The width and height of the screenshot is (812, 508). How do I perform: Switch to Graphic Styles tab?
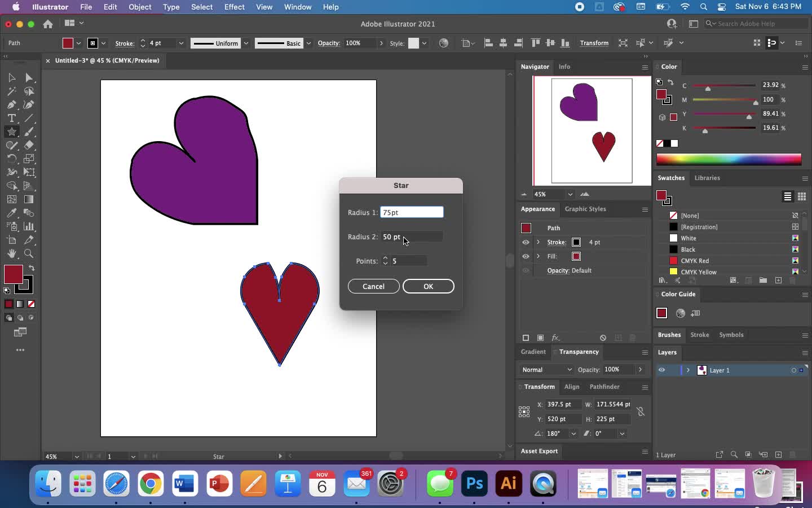tap(585, 209)
